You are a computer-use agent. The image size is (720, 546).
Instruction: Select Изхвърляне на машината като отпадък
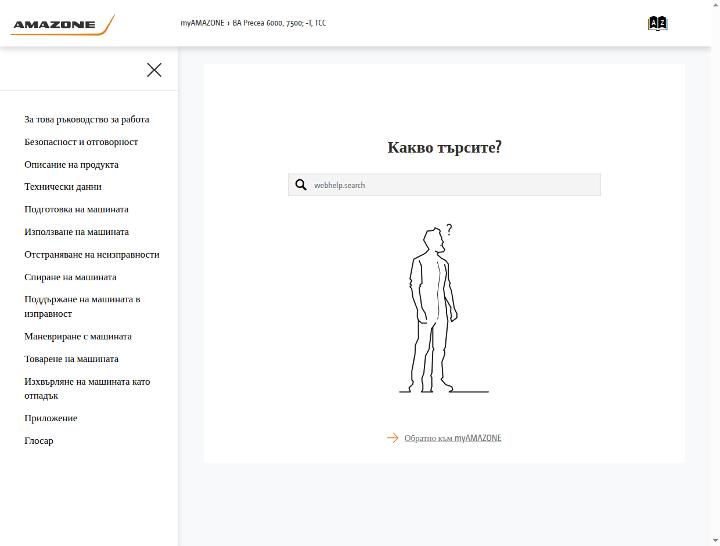click(x=87, y=388)
